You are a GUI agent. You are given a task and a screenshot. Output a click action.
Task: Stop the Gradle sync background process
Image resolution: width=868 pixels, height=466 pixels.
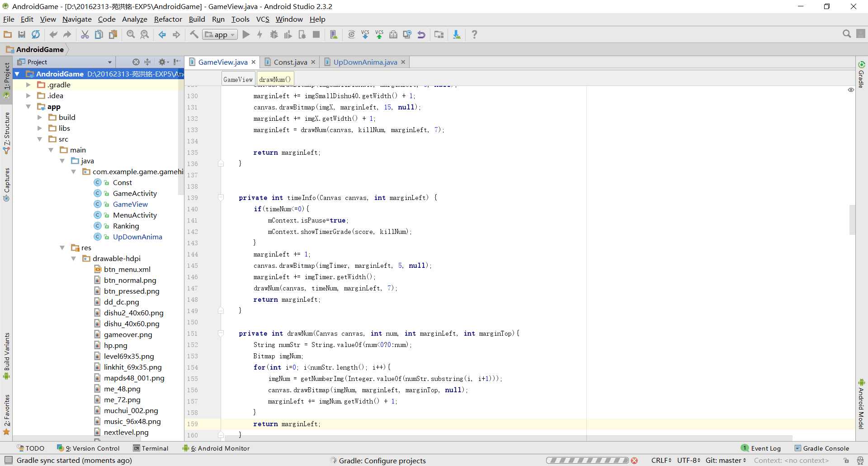click(634, 461)
